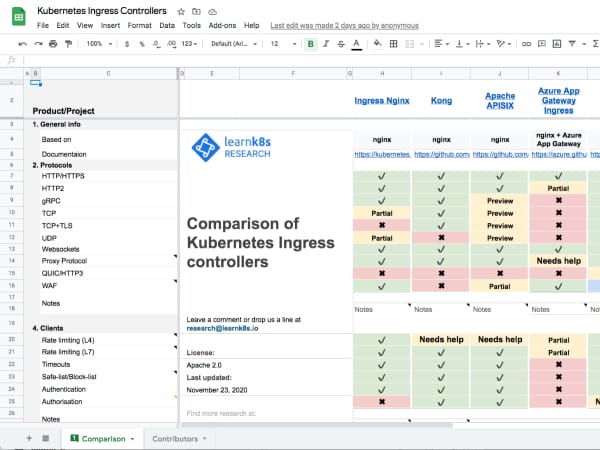This screenshot has height=450, width=600.
Task: Open the Contributors tab dropdown arrow
Action: pyautogui.click(x=204, y=439)
